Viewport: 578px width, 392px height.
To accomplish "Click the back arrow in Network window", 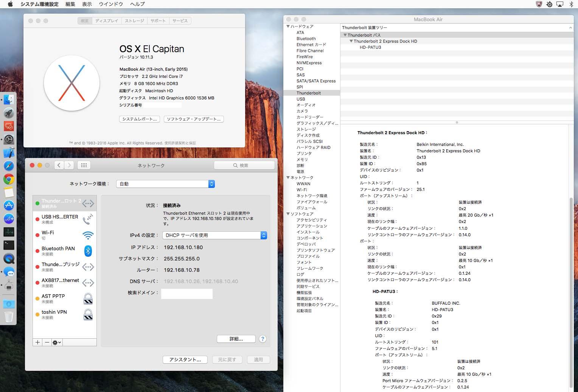I will click(x=59, y=165).
